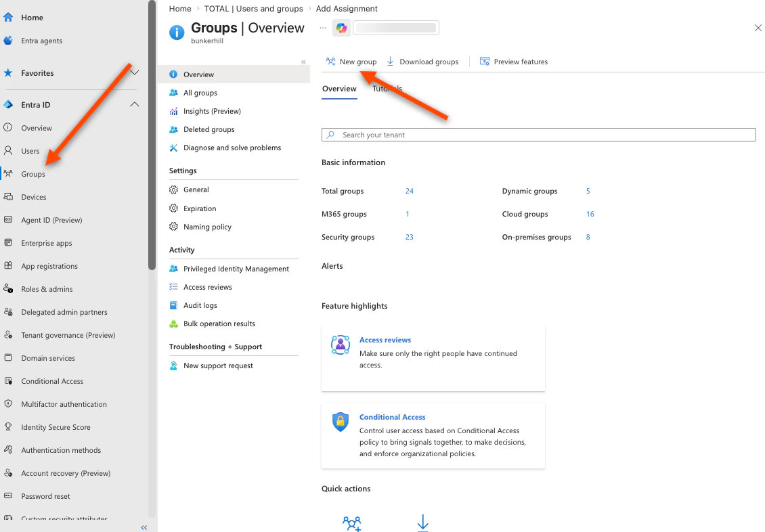Select the Overview tab
Viewport: 765px width, 532px height.
pos(340,89)
